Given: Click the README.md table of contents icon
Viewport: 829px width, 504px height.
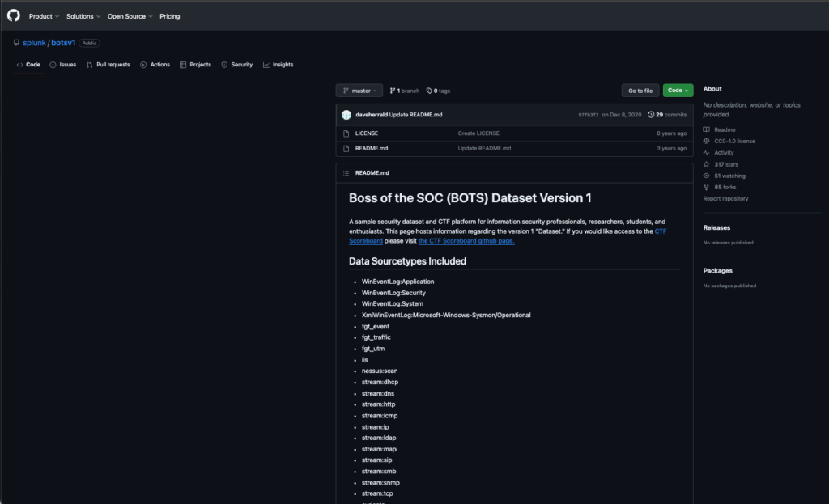Looking at the screenshot, I should point(346,173).
